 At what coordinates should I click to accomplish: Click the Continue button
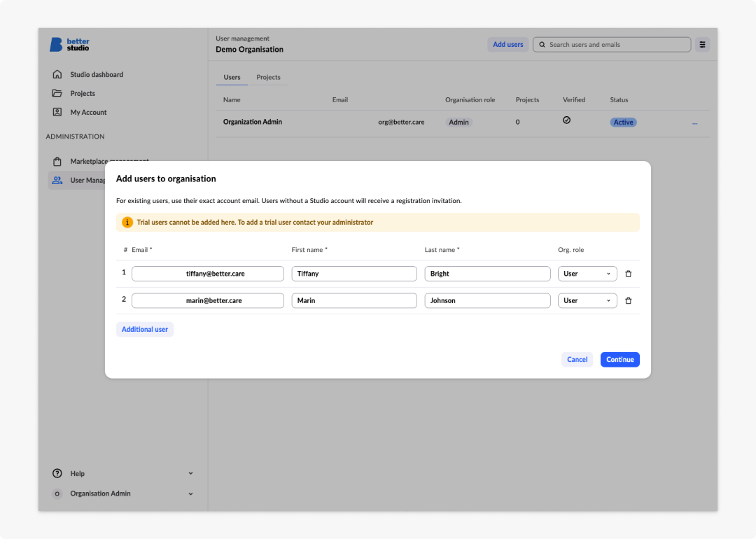tap(620, 360)
